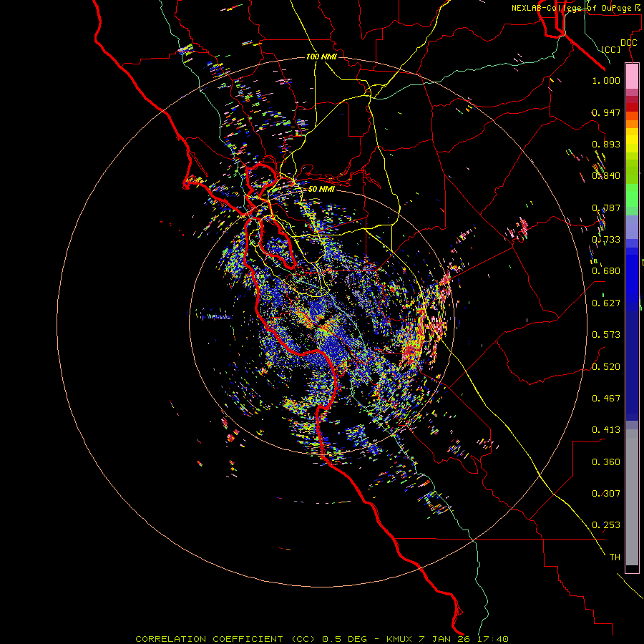Image resolution: width=644 pixels, height=644 pixels.
Task: Click the 50 NMI range ring label
Action: [321, 189]
